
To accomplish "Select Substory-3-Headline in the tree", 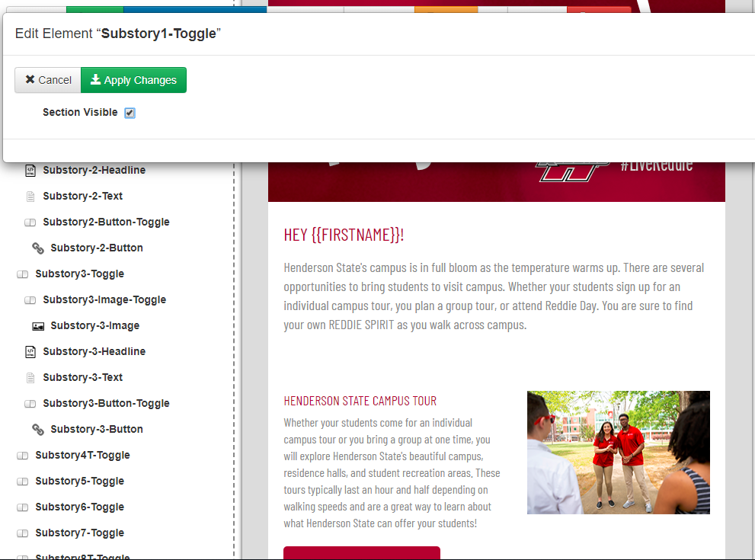I will point(94,351).
